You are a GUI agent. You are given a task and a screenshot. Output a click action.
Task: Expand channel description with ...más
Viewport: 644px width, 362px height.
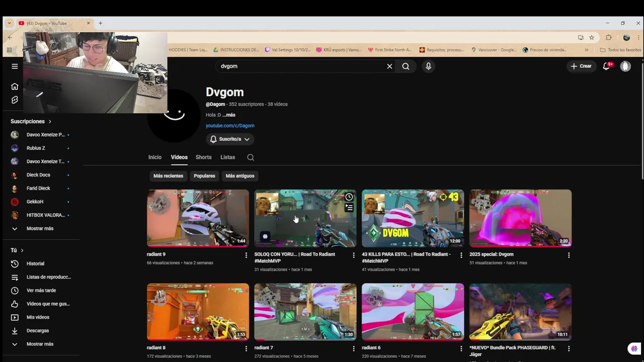[x=229, y=115]
